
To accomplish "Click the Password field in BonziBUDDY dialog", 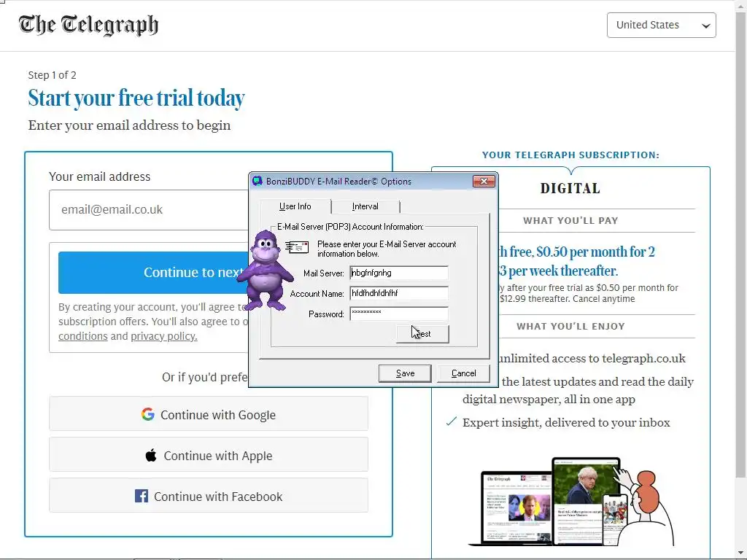I will [399, 314].
